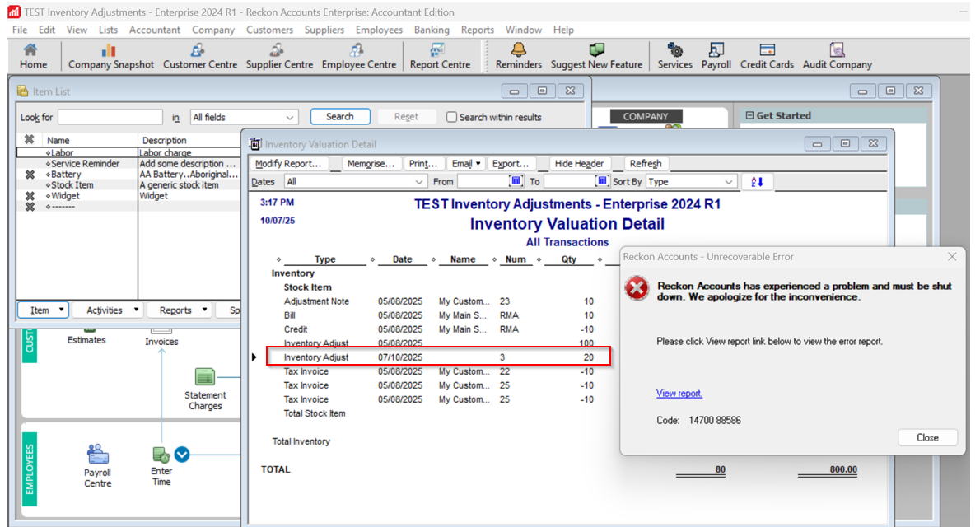Click the To date input field
Screen dimensions: 980x527
[569, 182]
